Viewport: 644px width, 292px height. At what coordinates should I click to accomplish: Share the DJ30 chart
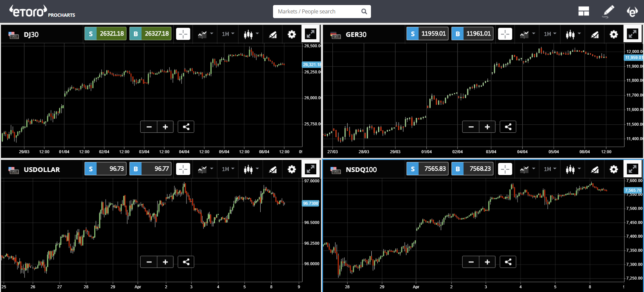[186, 127]
